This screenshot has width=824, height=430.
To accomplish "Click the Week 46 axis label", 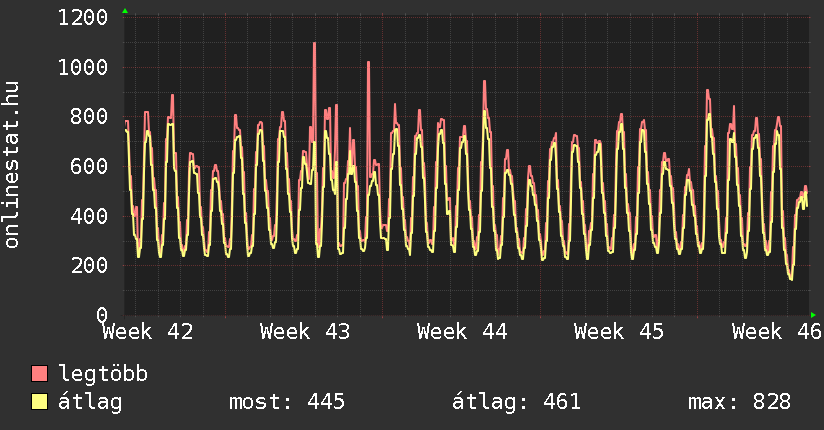I will (x=776, y=331).
